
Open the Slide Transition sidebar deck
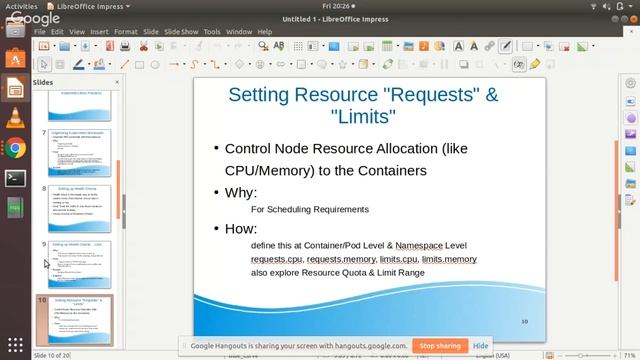[x=630, y=118]
